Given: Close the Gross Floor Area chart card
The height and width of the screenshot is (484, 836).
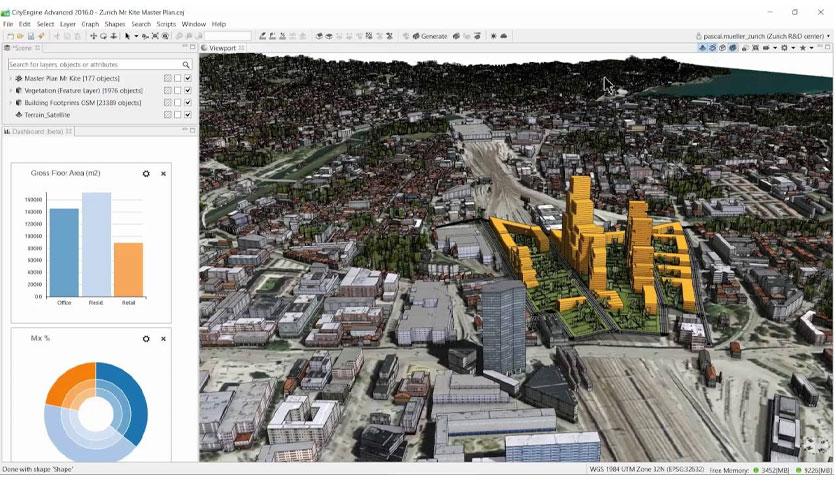Looking at the screenshot, I should [x=163, y=174].
